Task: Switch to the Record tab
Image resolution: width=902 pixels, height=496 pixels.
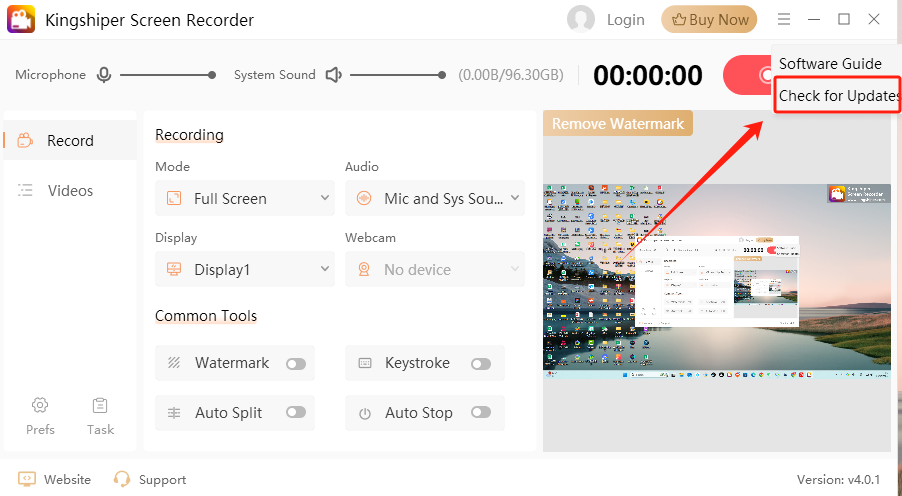Action: tap(70, 140)
